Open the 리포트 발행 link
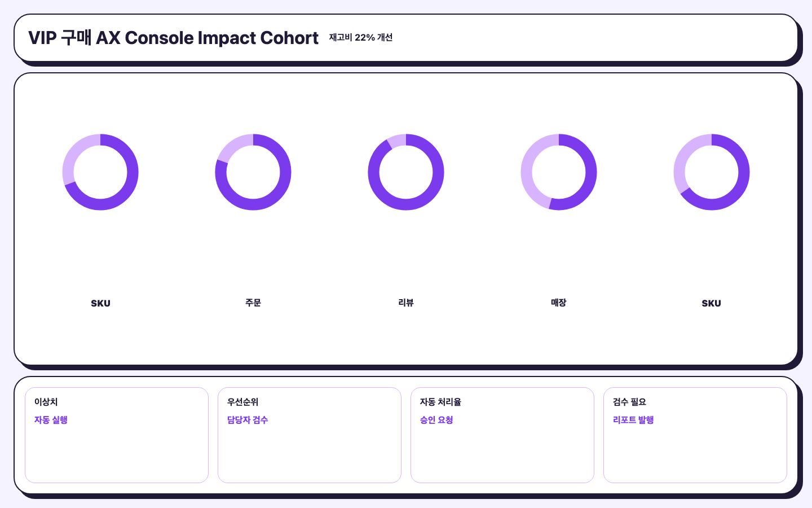Screen dimensions: 812x508 pyautogui.click(x=633, y=420)
